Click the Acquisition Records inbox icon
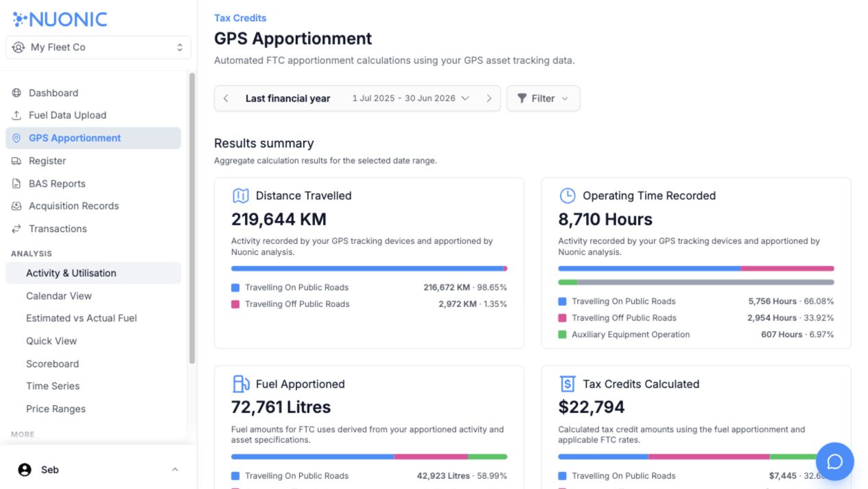 [x=16, y=206]
